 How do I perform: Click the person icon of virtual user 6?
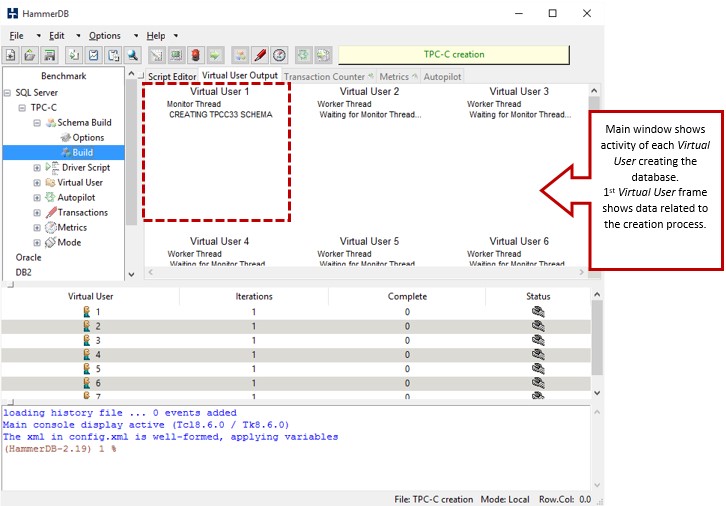(x=87, y=383)
